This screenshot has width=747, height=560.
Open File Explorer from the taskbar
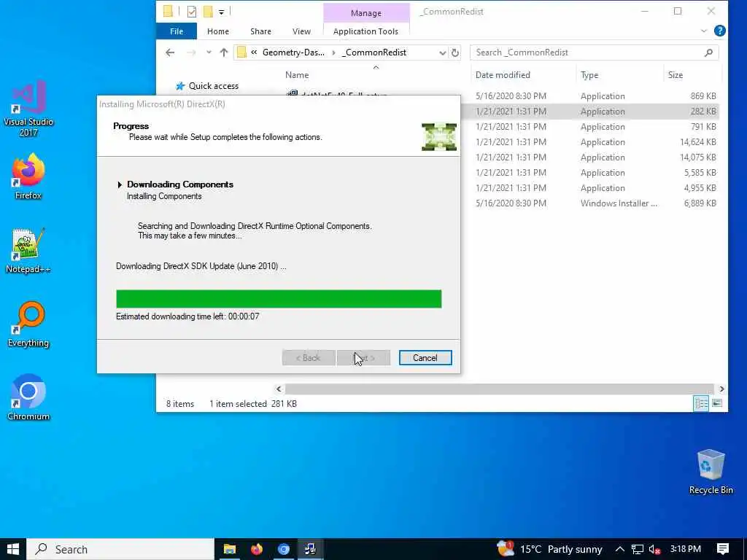[230, 549]
